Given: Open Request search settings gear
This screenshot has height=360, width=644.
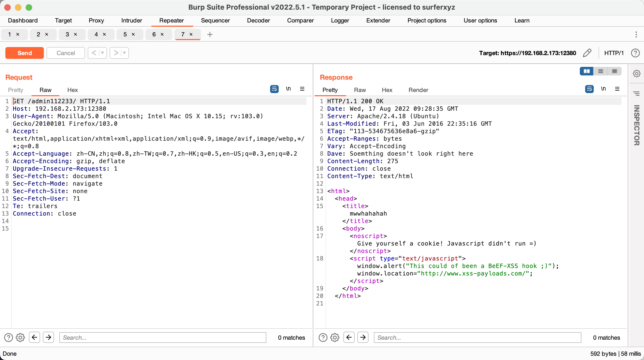Looking at the screenshot, I should click(x=20, y=338).
